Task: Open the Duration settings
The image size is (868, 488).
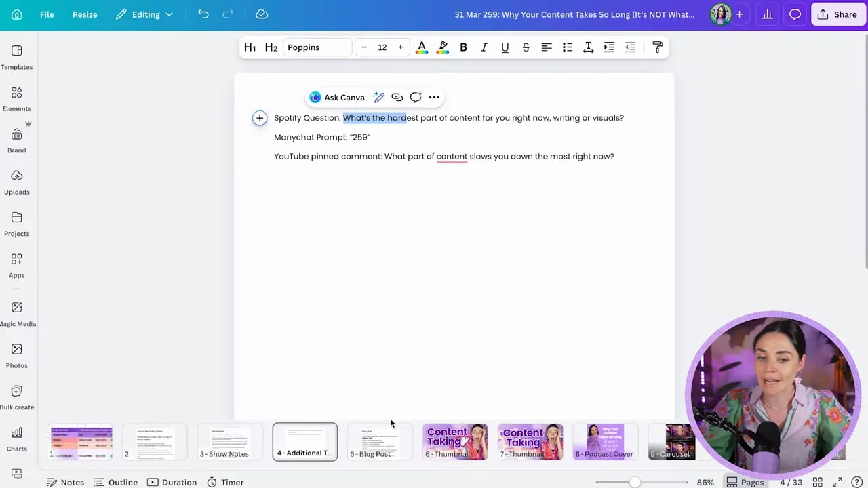Action: pyautogui.click(x=172, y=483)
